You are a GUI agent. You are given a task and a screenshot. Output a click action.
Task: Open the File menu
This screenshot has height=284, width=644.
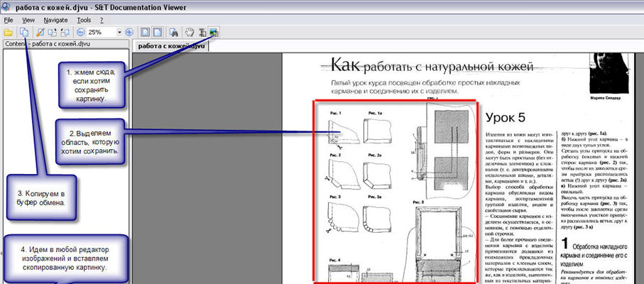click(x=9, y=20)
